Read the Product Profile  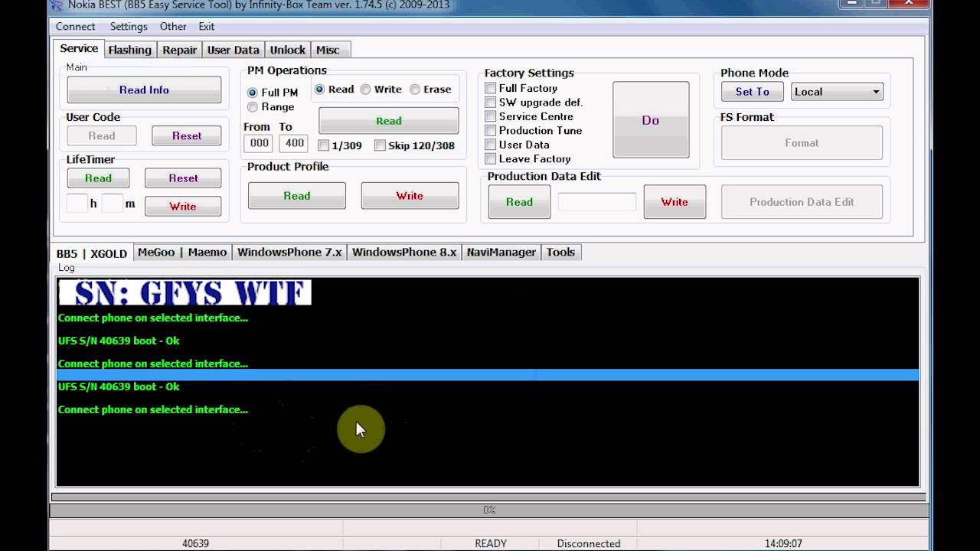(297, 196)
